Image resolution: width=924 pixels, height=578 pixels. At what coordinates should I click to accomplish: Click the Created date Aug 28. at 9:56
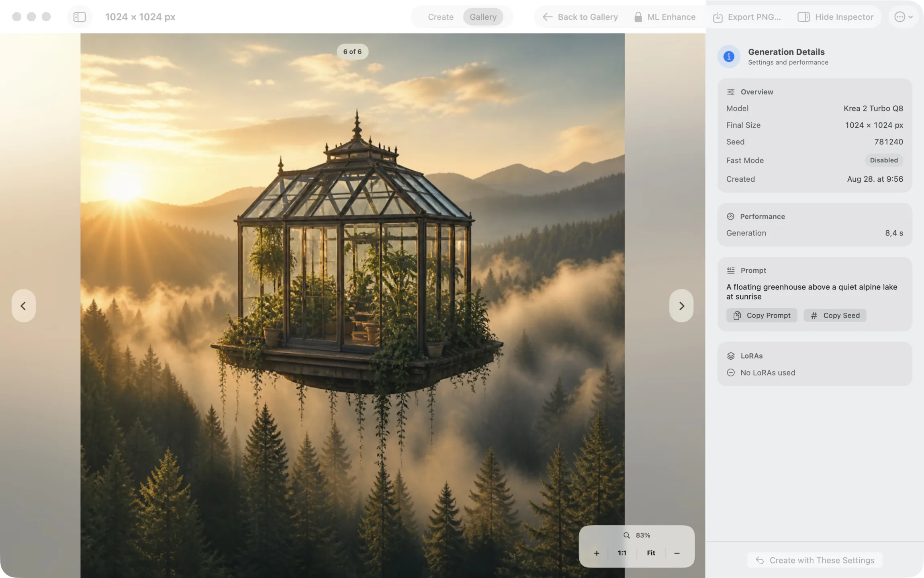click(x=875, y=179)
